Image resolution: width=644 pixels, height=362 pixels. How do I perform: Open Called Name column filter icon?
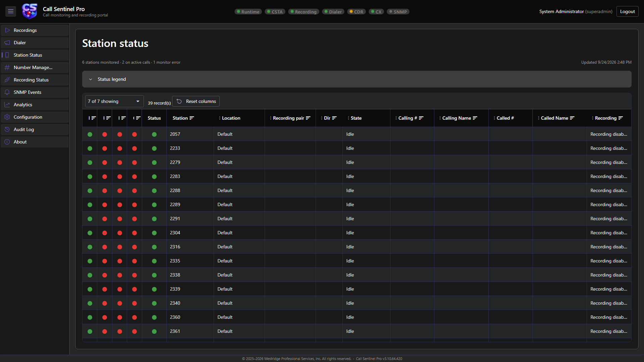click(572, 118)
